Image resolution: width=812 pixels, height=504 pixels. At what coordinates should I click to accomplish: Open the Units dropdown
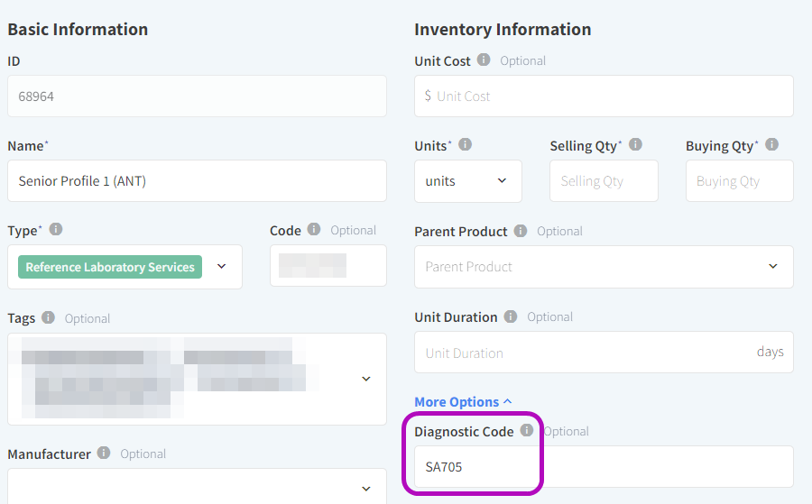point(467,181)
